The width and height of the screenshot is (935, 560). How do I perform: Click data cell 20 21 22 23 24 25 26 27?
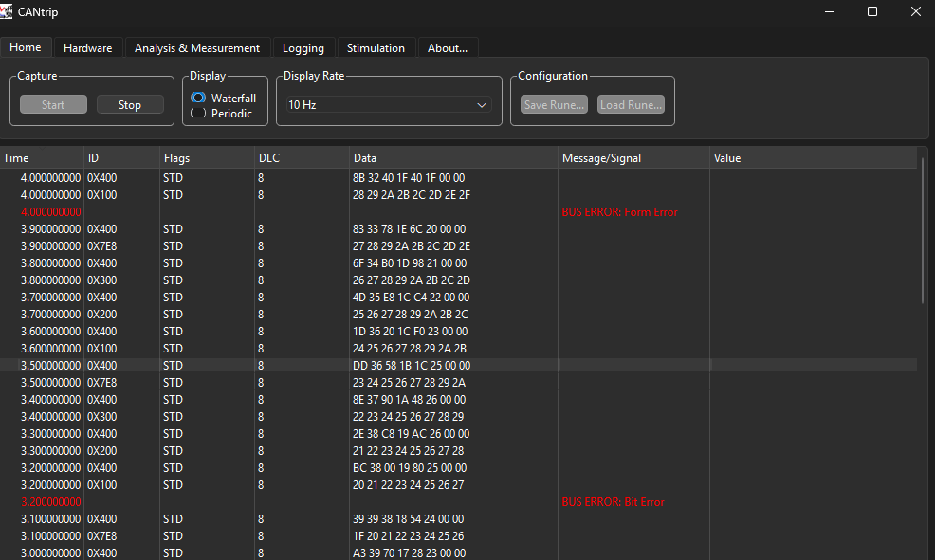(409, 485)
